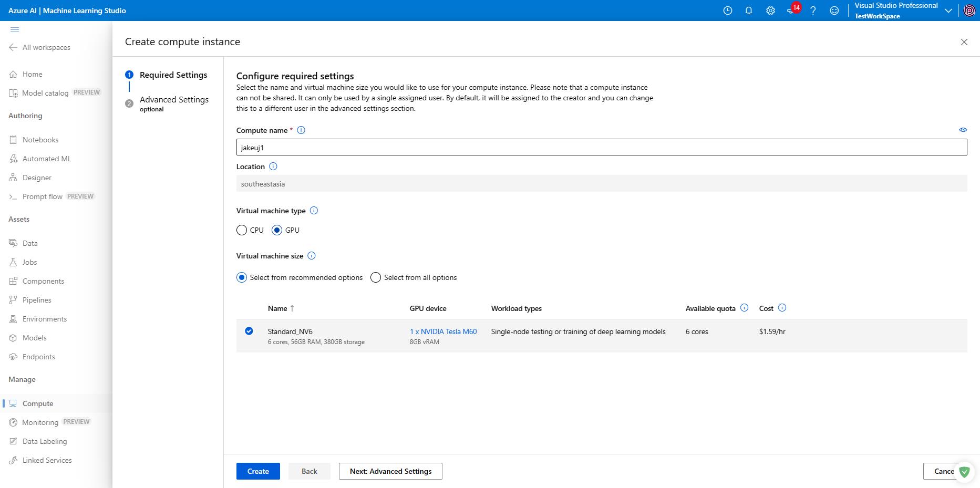
Task: Click the Compute name text field
Action: [601, 148]
